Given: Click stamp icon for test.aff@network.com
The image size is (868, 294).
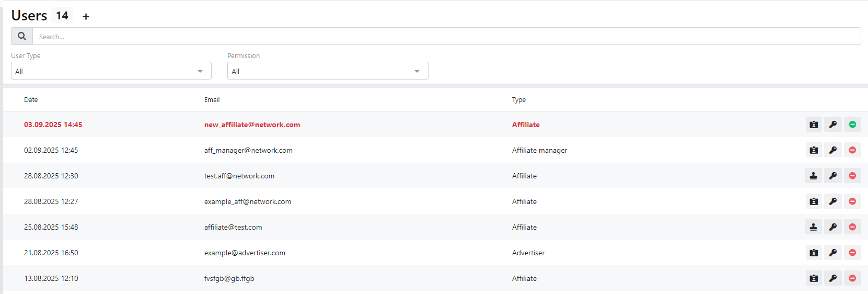Looking at the screenshot, I should [814, 176].
